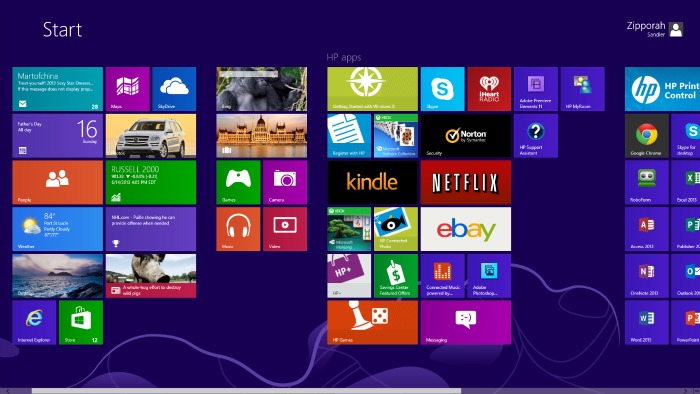Viewport: 700px width, 394px height.
Task: Launch the Access 2013 tile
Action: click(647, 229)
